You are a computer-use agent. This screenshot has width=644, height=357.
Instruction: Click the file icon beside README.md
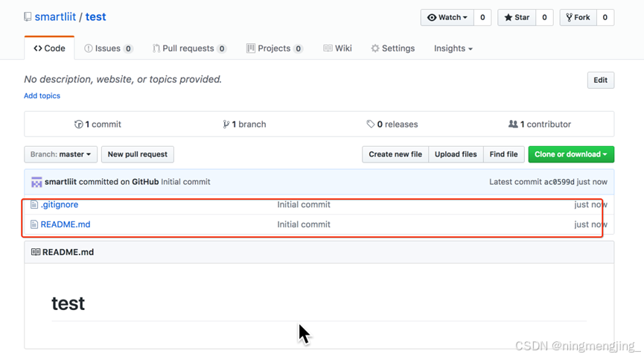click(x=34, y=224)
